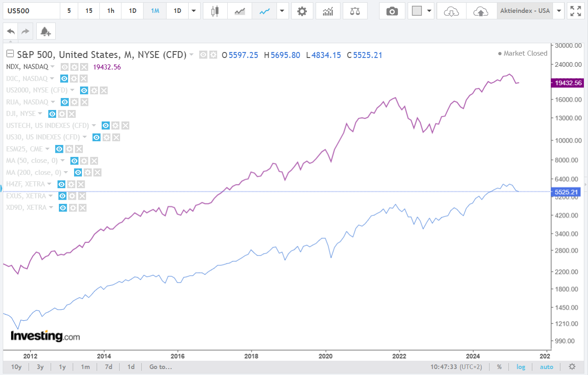Open chart settings gear in top toolbar
588x375 pixels.
point(302,11)
